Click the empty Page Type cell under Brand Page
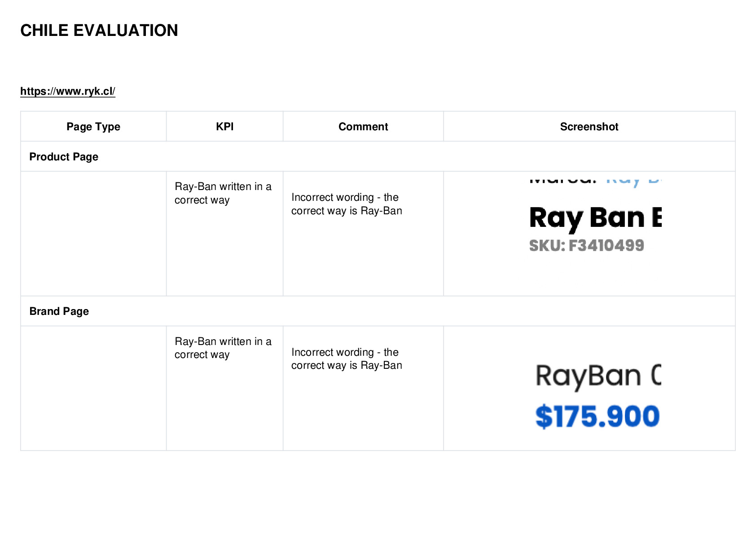756x535 pixels. tap(93, 388)
